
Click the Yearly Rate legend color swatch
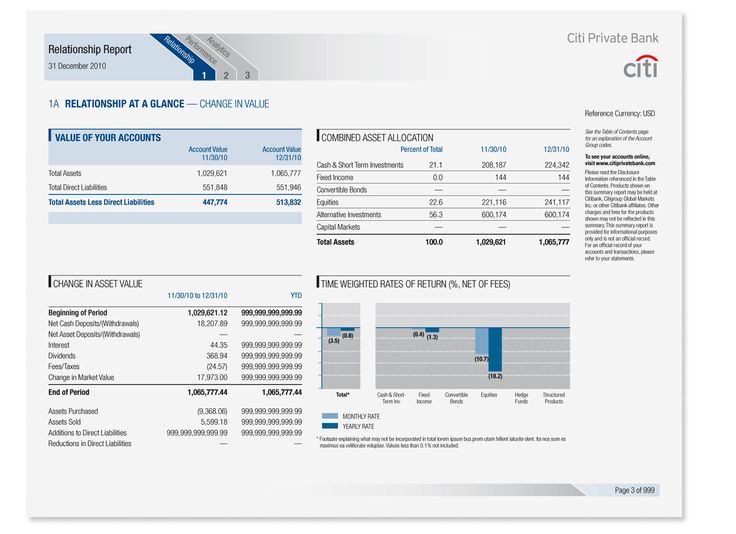pos(330,426)
